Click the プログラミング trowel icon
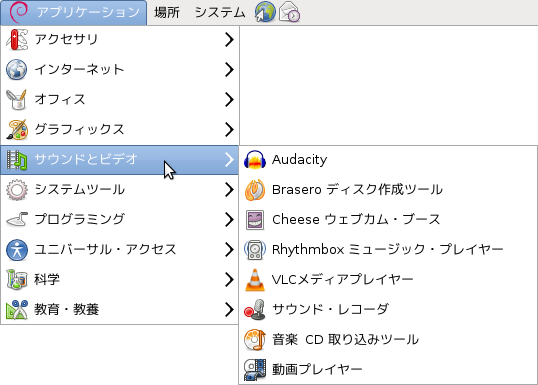The image size is (538, 385). 16,220
